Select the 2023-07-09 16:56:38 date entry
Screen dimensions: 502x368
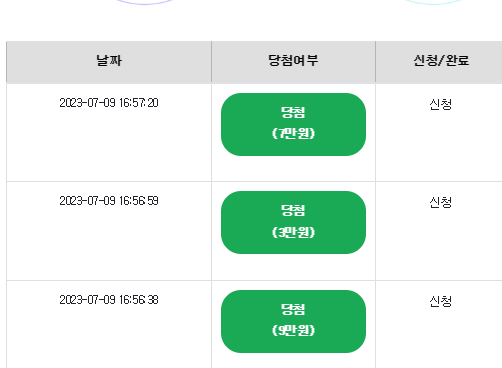109,300
